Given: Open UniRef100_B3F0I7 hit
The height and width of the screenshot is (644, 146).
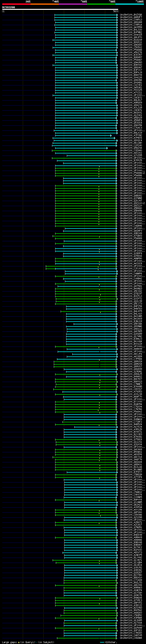Looking at the screenshot, I should pos(131,70).
